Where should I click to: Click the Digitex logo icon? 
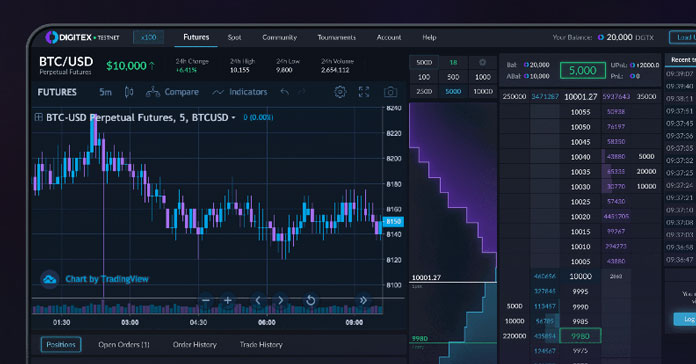[x=52, y=37]
